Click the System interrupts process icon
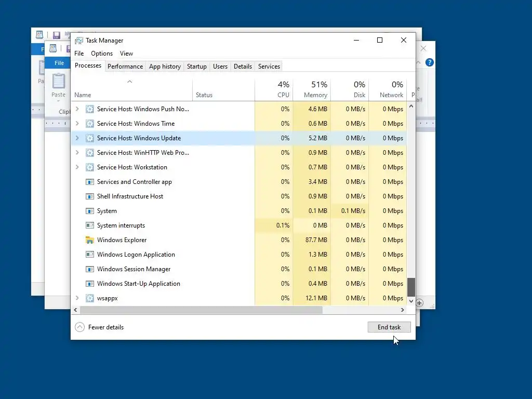The height and width of the screenshot is (399, 532). (89, 225)
